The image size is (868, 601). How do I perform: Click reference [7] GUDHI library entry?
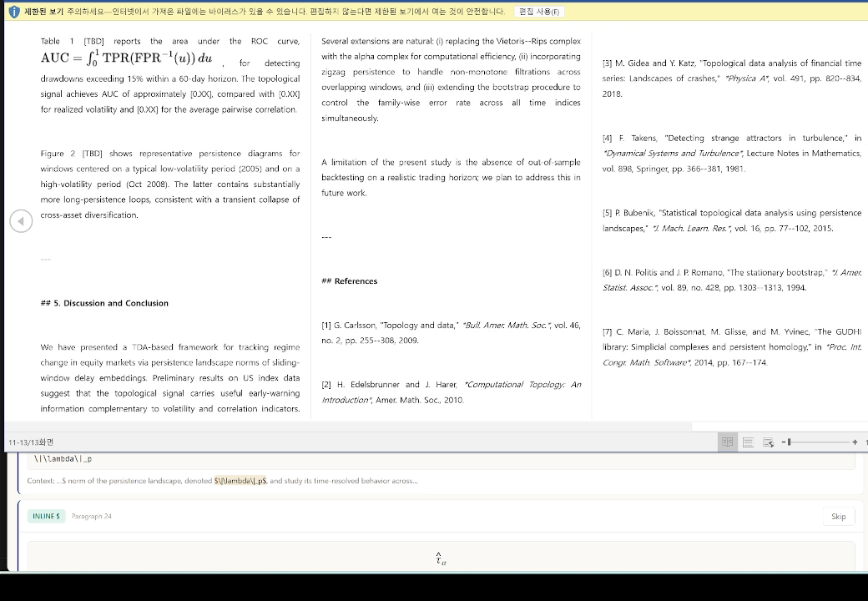click(x=732, y=347)
